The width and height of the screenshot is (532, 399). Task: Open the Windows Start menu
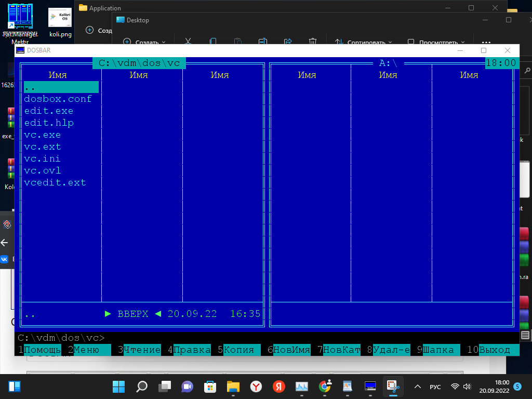click(119, 387)
